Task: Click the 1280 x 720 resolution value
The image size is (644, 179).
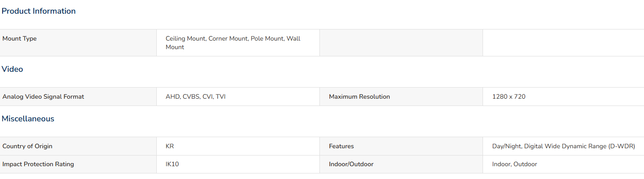Action: point(509,97)
